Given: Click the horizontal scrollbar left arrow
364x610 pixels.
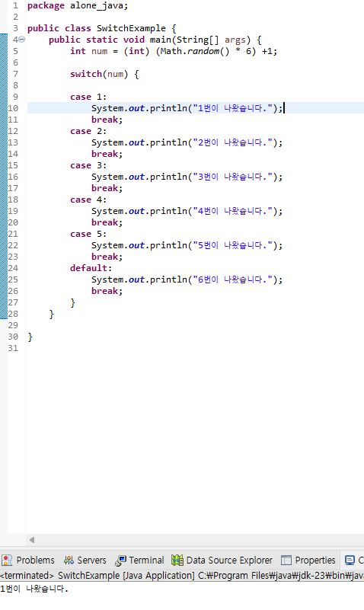Looking at the screenshot, I should (x=32, y=540).
